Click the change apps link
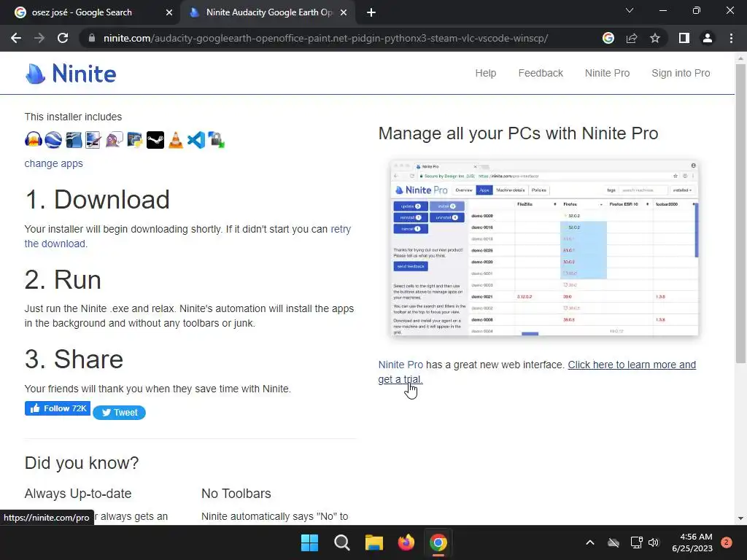The width and height of the screenshot is (747, 560). pyautogui.click(x=53, y=163)
